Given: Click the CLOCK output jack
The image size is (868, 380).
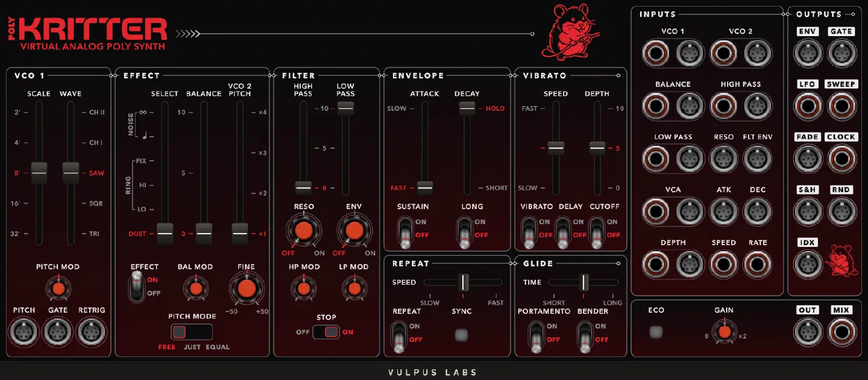Looking at the screenshot, I should [x=842, y=159].
